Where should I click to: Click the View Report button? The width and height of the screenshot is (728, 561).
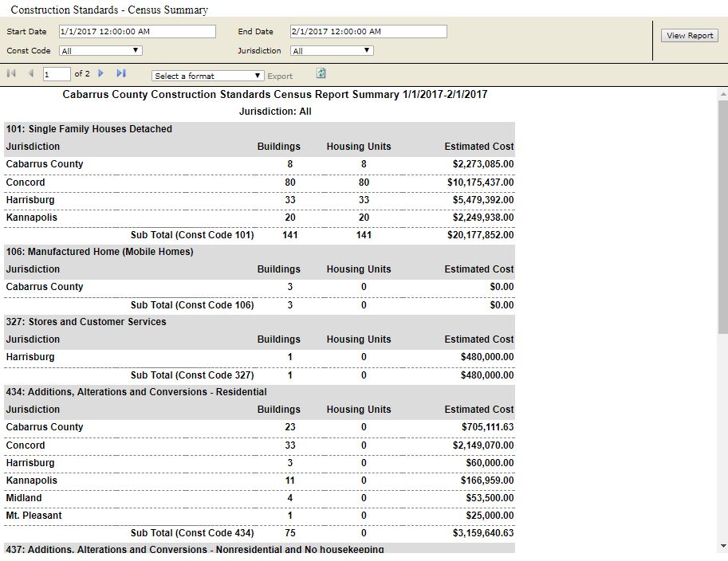tap(690, 36)
